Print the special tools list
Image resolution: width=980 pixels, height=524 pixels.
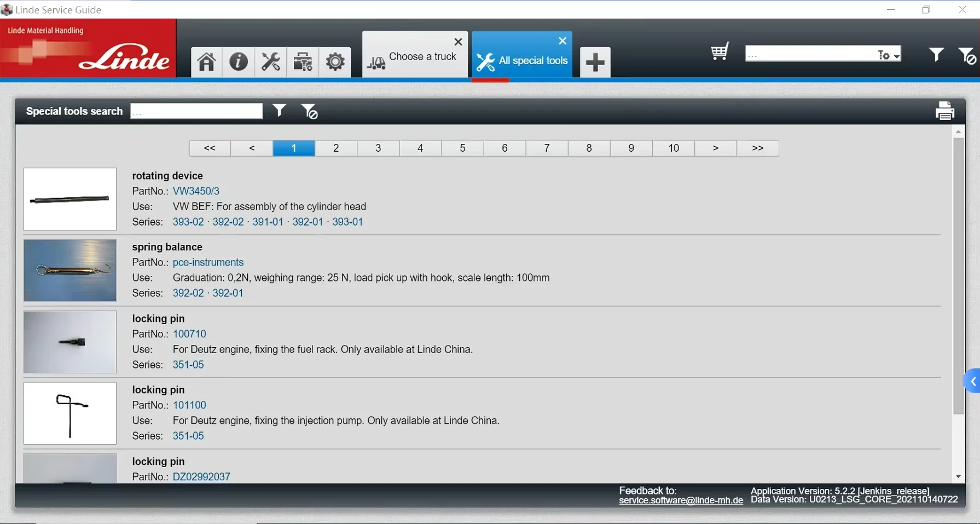click(x=945, y=111)
